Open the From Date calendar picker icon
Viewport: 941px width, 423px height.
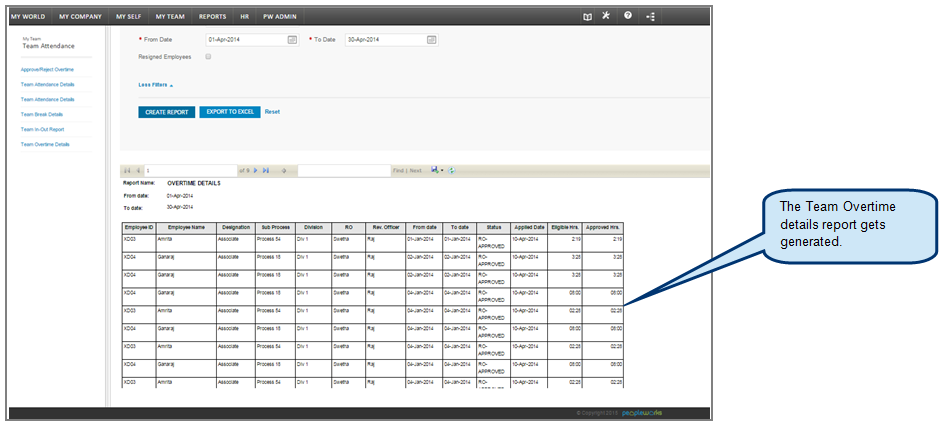tap(292, 40)
